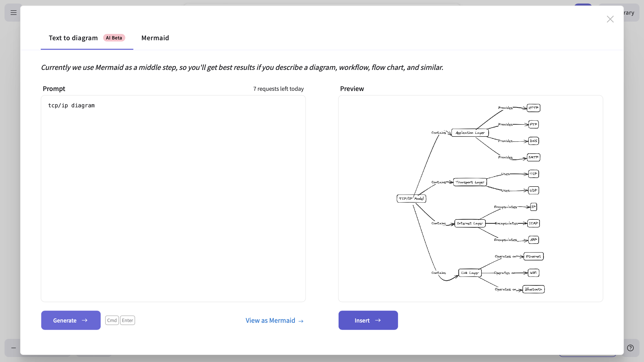Insert the generated diagram
Screen dimensions: 644x362
368,320
